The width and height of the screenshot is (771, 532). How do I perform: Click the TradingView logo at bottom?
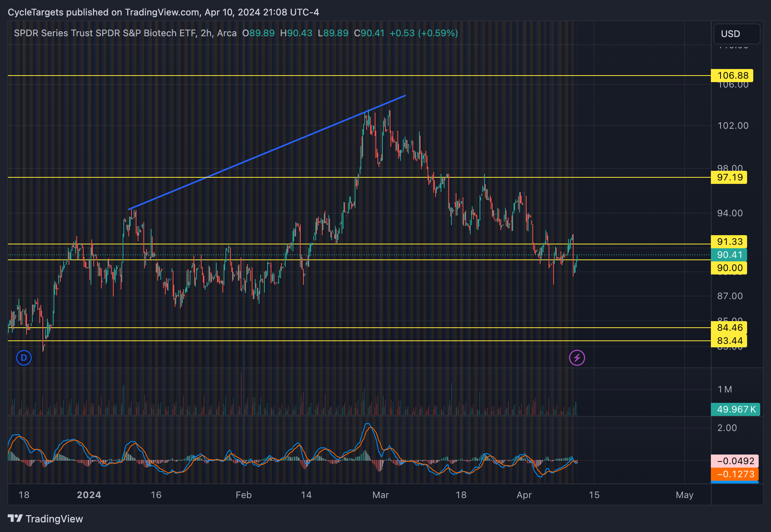45,519
